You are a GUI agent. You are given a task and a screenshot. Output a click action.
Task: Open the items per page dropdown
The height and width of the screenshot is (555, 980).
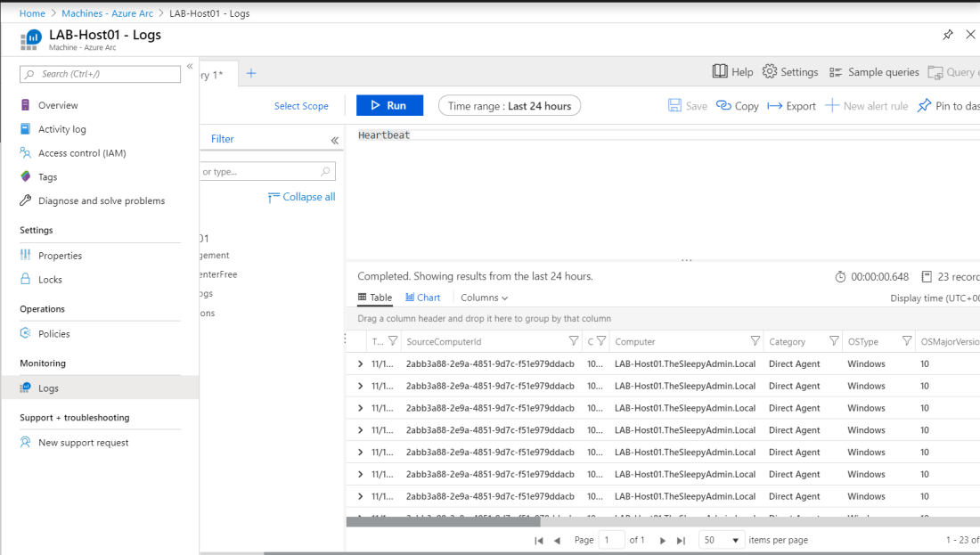point(722,540)
